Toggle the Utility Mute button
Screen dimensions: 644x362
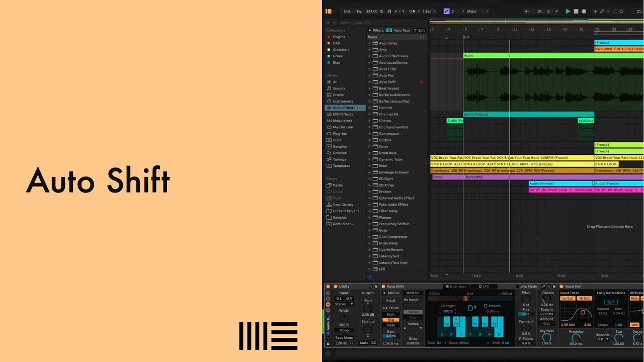tap(364, 343)
